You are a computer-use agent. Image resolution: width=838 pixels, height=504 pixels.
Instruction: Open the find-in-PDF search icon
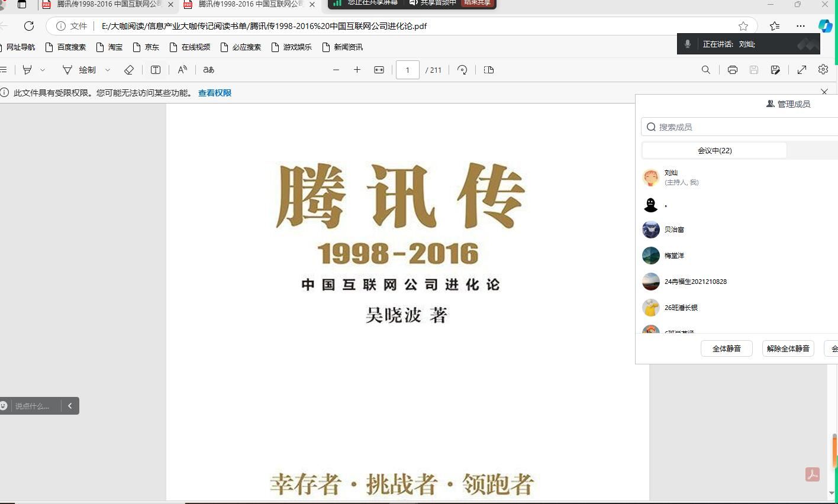click(706, 70)
